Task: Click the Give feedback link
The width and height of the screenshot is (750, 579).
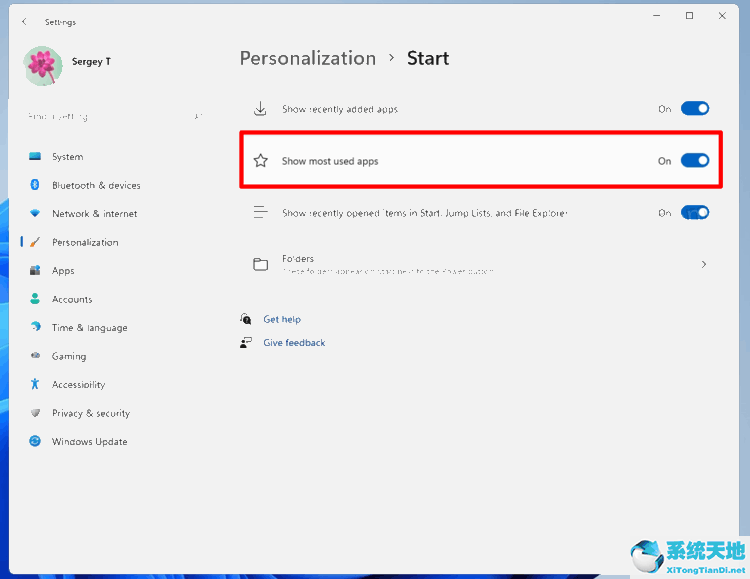Action: [294, 343]
